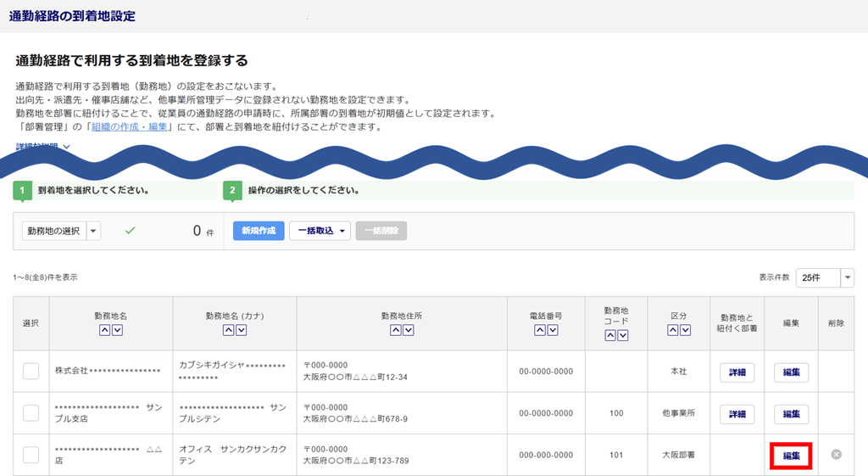The width and height of the screenshot is (868, 476).
Task: Click the 新規作成 button
Action: pos(259,231)
